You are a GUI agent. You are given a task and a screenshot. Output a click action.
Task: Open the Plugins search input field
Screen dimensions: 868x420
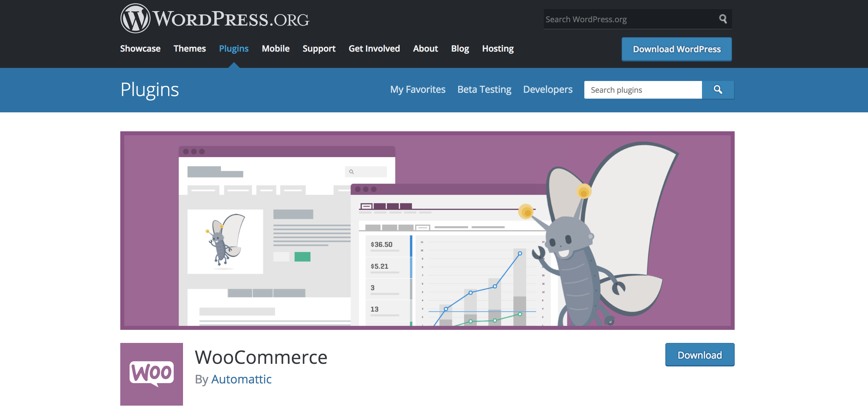pos(643,89)
